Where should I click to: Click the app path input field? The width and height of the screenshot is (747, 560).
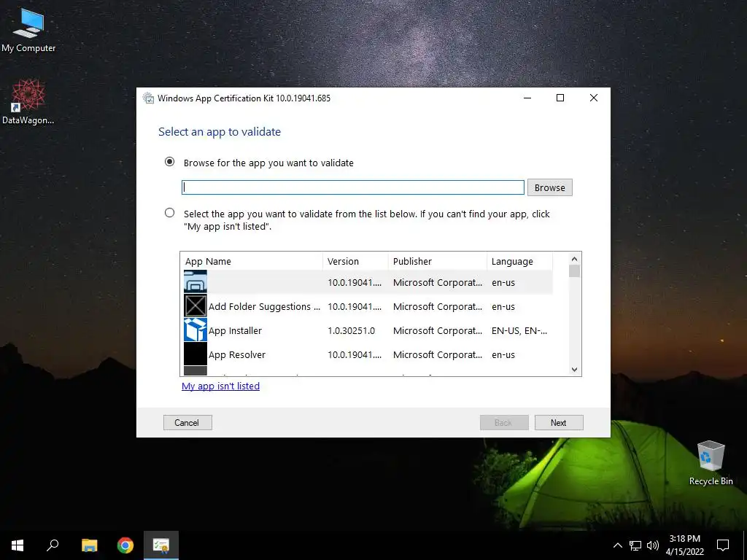[353, 187]
